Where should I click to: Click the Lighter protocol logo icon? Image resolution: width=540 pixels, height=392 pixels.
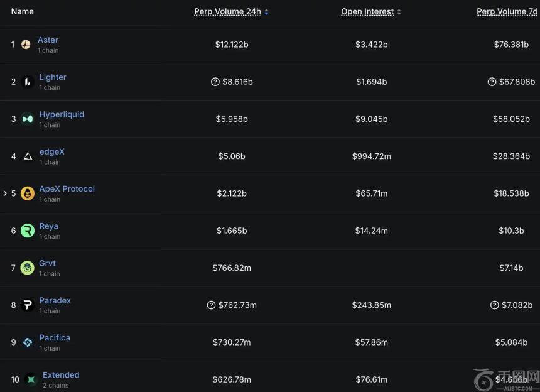[27, 82]
